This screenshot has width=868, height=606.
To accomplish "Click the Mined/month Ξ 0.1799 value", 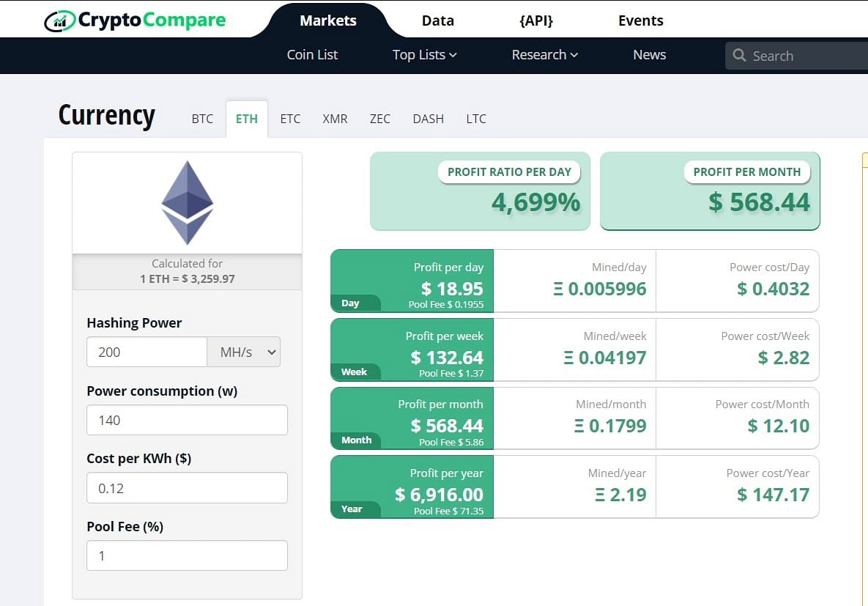I will (610, 426).
